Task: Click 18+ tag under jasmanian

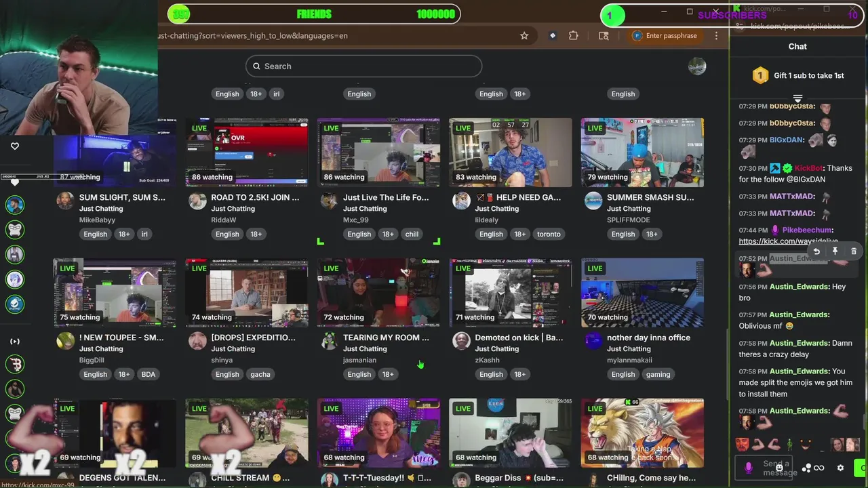Action: [x=388, y=374]
